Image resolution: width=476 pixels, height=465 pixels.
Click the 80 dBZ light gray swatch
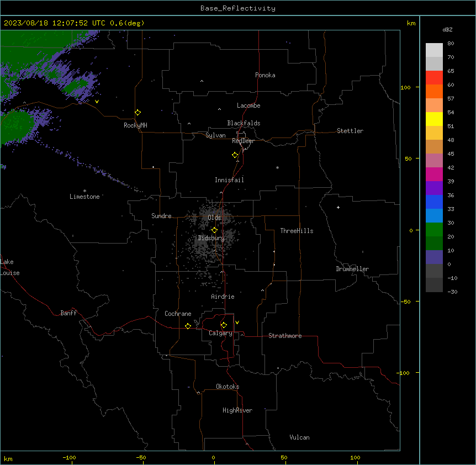click(x=434, y=50)
